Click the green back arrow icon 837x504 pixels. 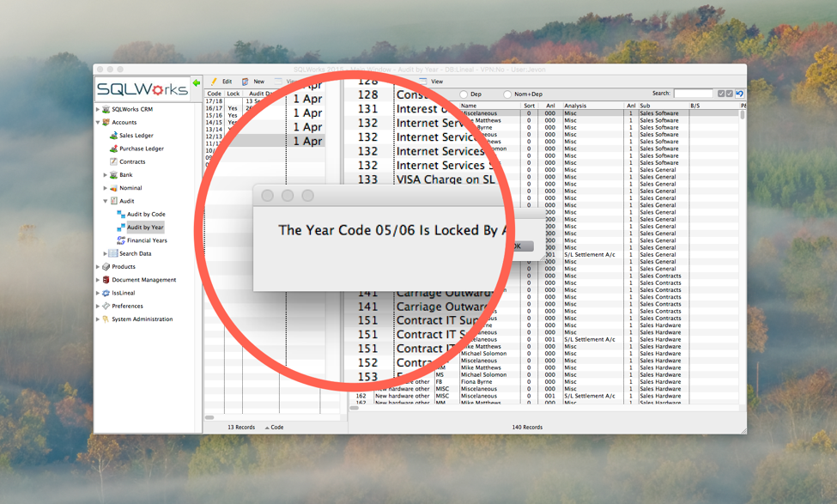pyautogui.click(x=197, y=83)
